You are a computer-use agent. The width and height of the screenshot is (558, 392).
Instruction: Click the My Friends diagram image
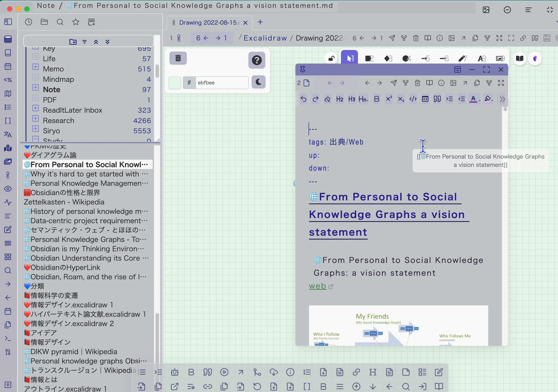pyautogui.click(x=398, y=325)
